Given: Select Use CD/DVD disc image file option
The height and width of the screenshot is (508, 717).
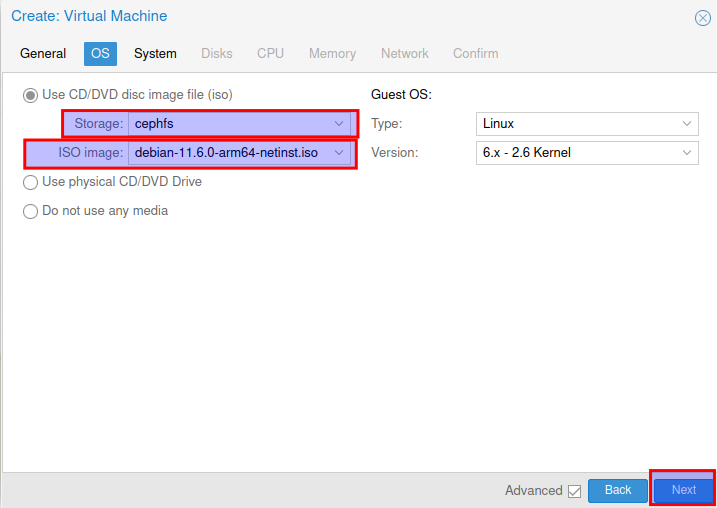Looking at the screenshot, I should [31, 95].
